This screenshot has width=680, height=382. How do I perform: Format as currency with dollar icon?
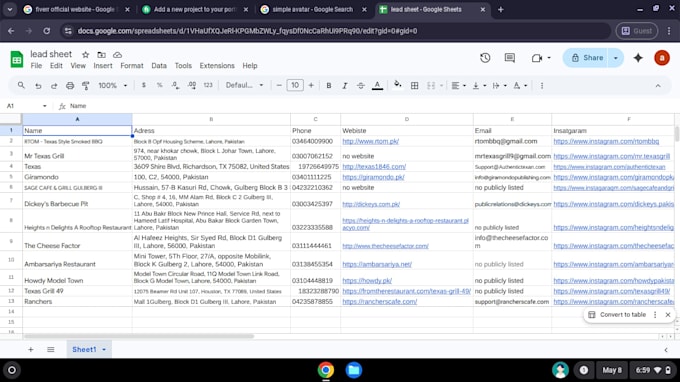[144, 85]
